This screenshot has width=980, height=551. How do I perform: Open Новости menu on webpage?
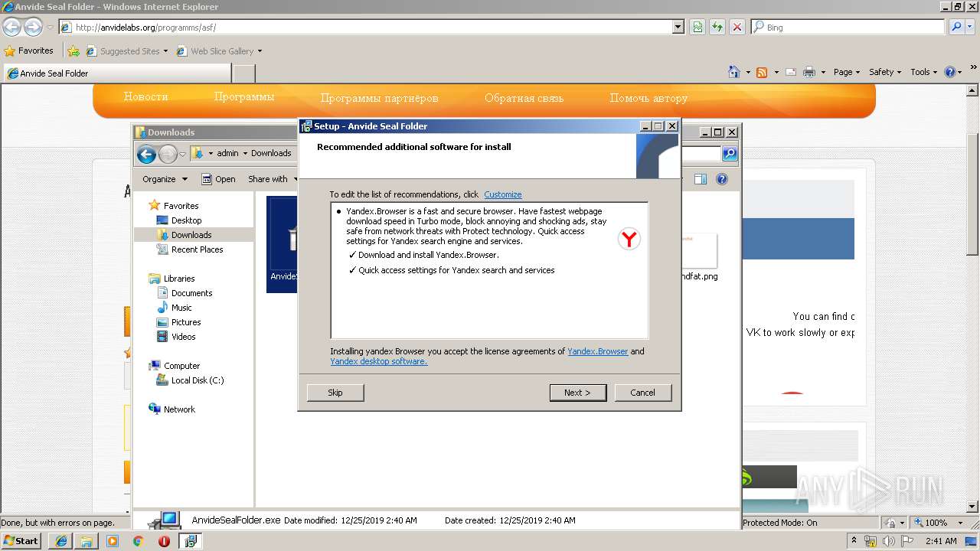[145, 97]
